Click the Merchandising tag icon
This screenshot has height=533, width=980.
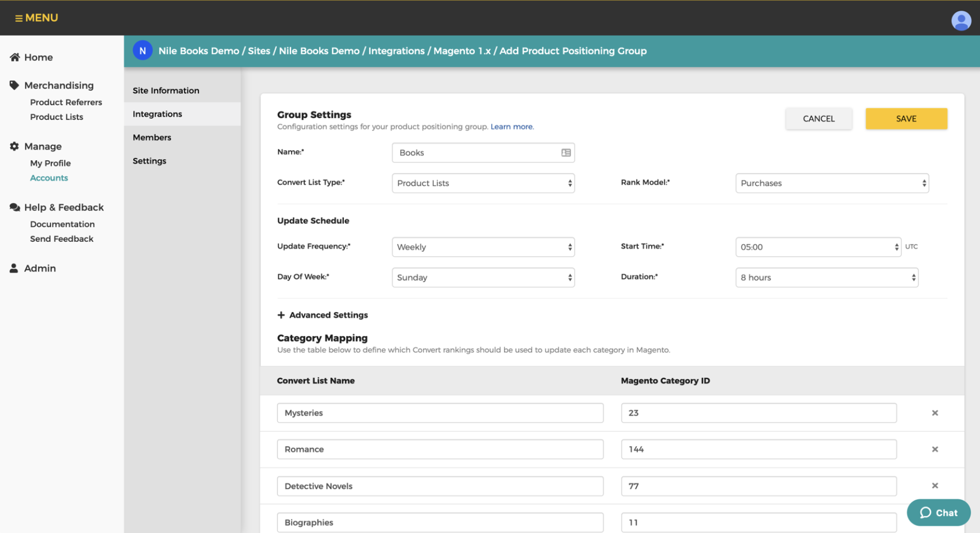[15, 85]
